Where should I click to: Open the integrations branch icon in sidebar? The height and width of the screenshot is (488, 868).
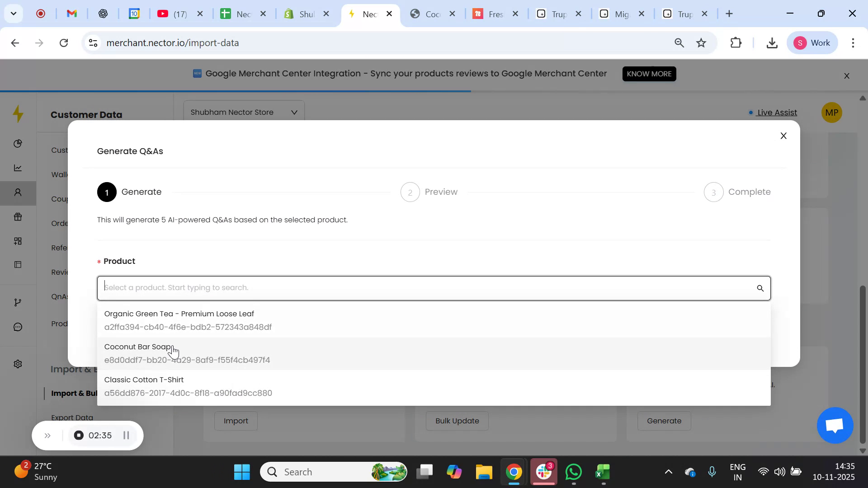point(18,302)
